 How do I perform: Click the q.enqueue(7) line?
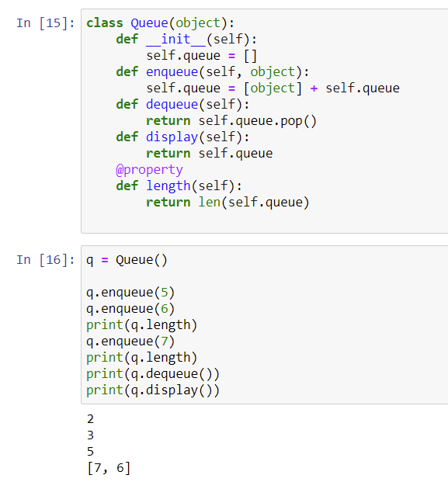[x=130, y=342]
